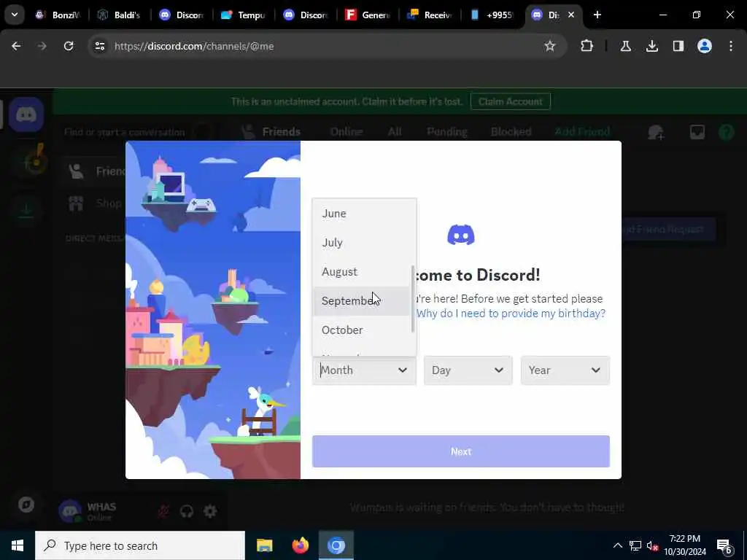Viewport: 747px width, 560px height.
Task: Open the tab search dropdown arrow
Action: [x=15, y=15]
